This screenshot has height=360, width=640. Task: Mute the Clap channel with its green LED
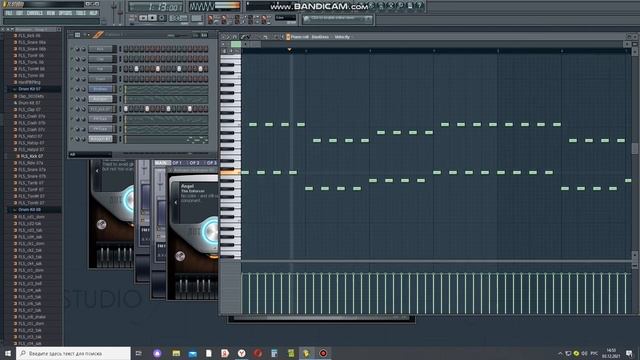pyautogui.click(x=72, y=59)
